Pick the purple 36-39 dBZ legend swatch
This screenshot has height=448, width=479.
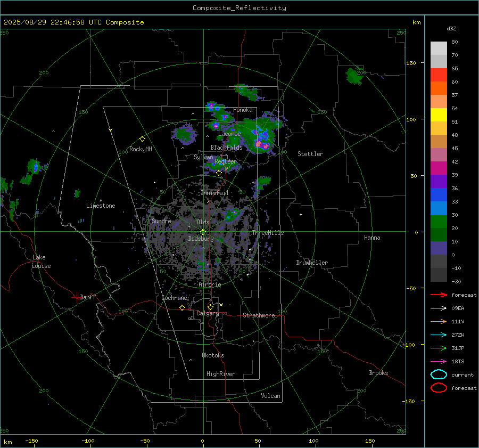(439, 182)
